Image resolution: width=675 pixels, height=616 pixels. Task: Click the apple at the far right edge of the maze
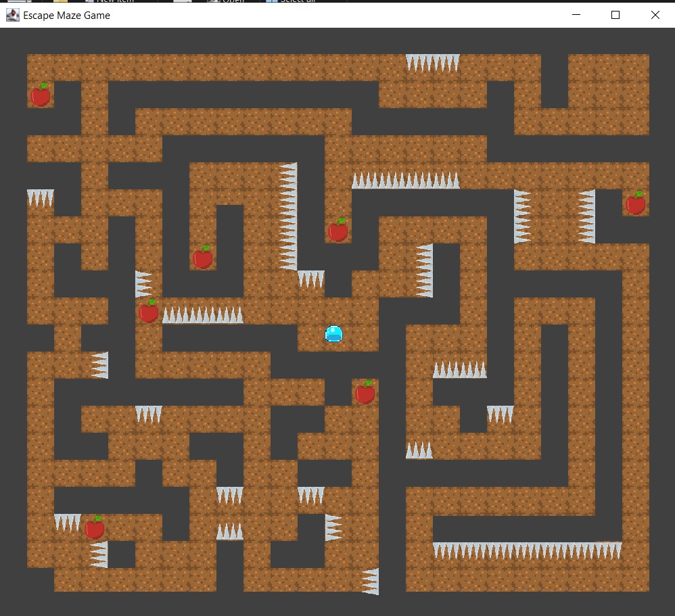click(x=635, y=203)
